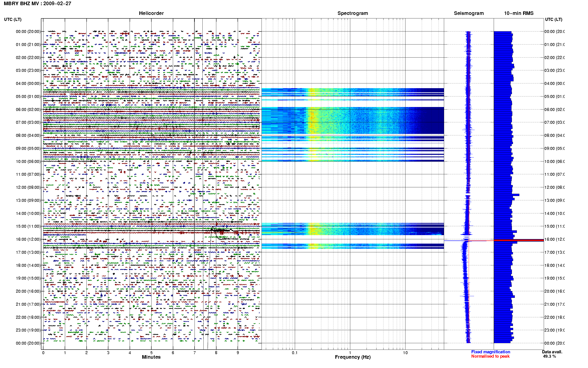Viewport: 588px width, 368px height.
Task: Select the Spectrogram panel heading
Action: pyautogui.click(x=353, y=13)
